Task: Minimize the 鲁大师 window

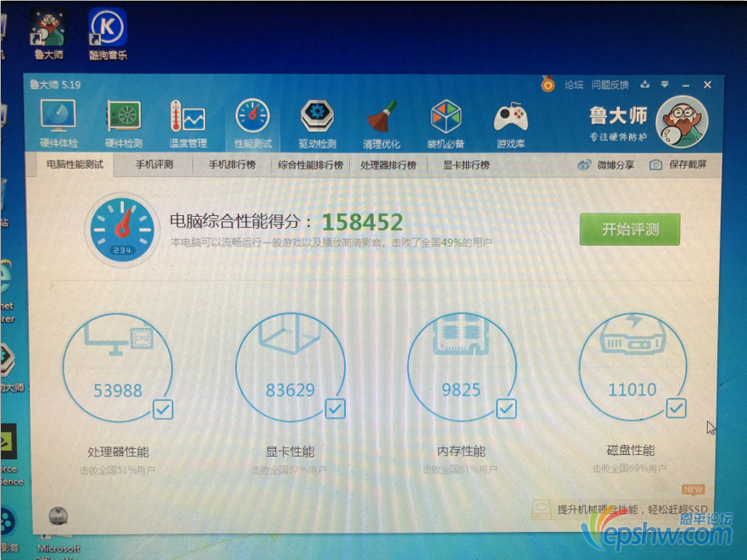Action: click(x=686, y=86)
